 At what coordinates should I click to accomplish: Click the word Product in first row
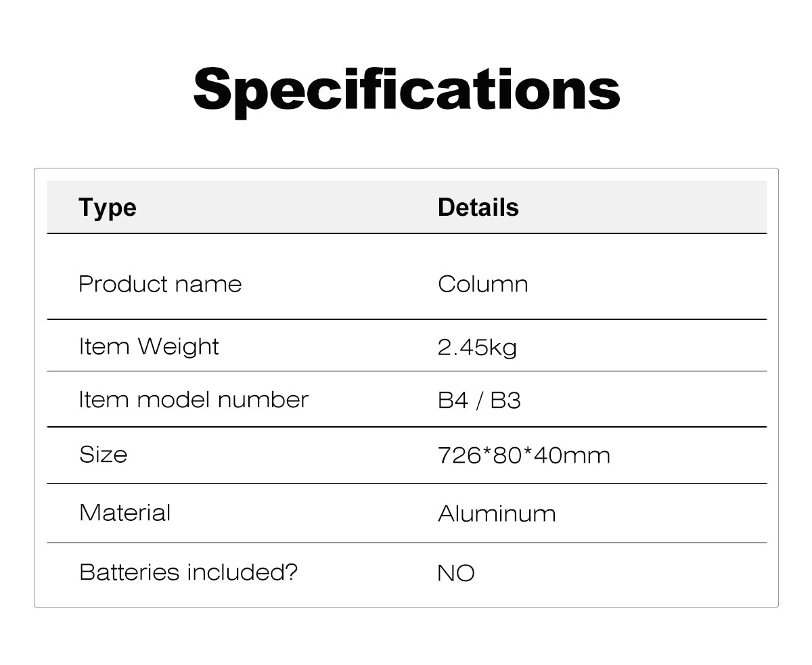[114, 284]
